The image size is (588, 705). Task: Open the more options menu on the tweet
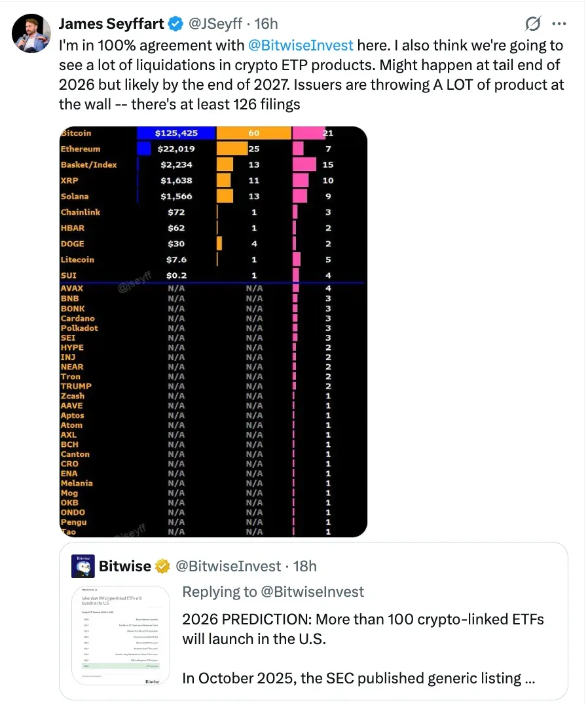tap(560, 23)
